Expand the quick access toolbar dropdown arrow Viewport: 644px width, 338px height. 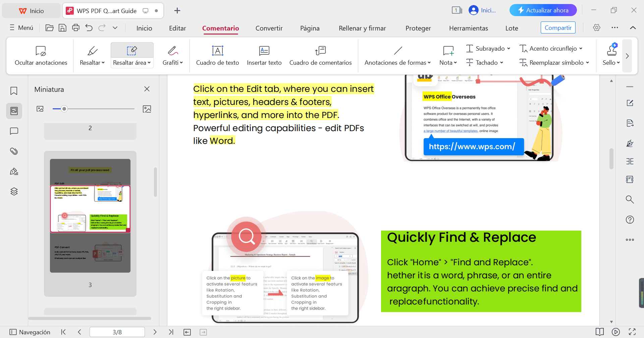(115, 28)
